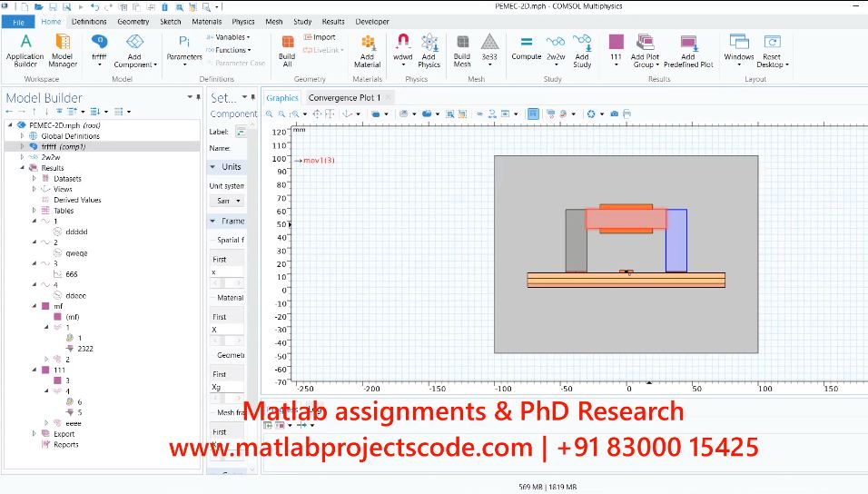The height and width of the screenshot is (494, 868).
Task: Click Build Mesh in the ribbon
Action: pyautogui.click(x=461, y=50)
